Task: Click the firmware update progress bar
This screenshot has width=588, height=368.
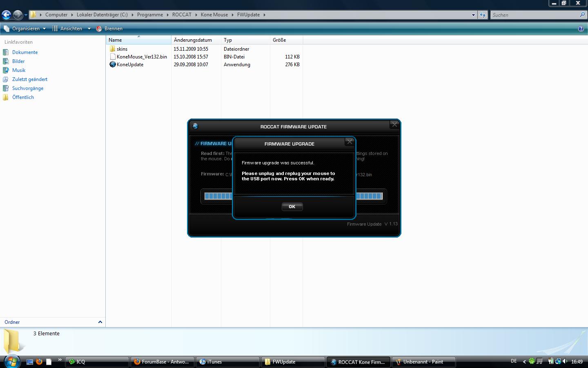Action: [x=294, y=196]
